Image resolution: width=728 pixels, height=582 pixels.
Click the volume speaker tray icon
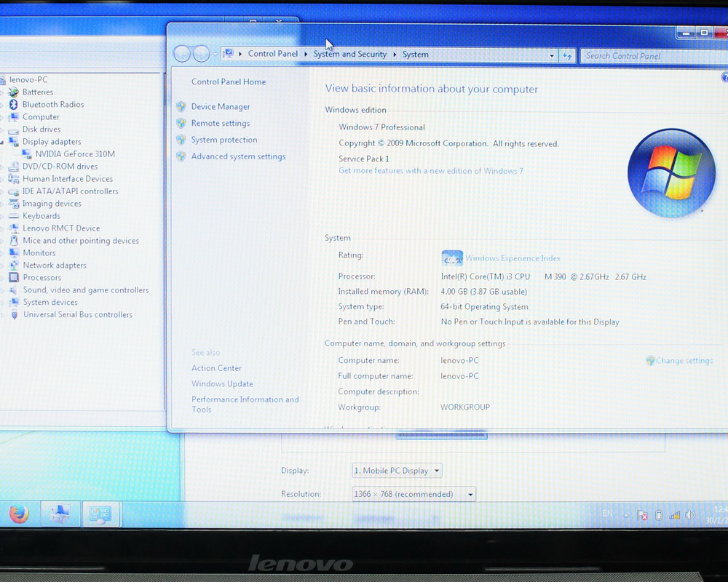[x=690, y=514]
